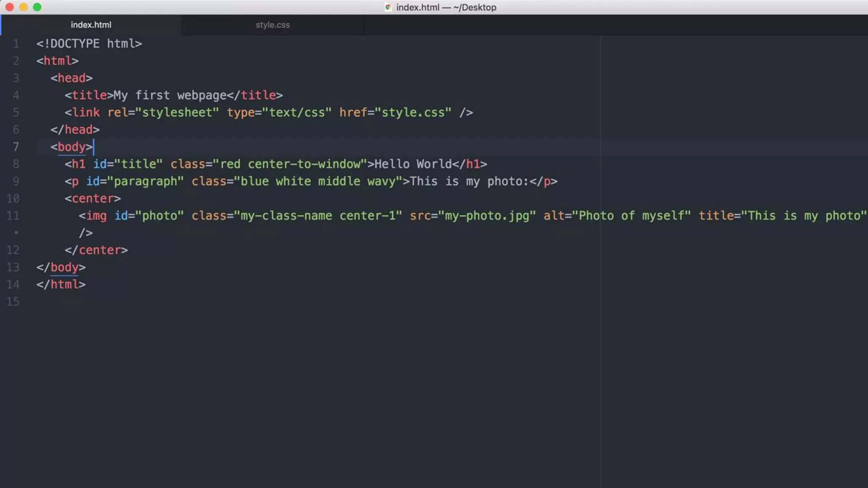Click the yellow minimize window button
This screenshot has width=868, height=488.
pos(24,7)
